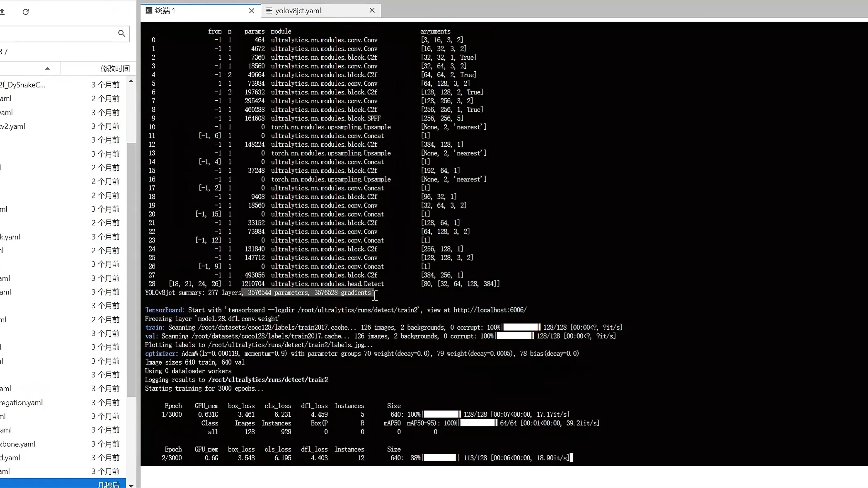The image size is (868, 488).
Task: Click the file list scrollbar thumb
Action: (x=131, y=270)
